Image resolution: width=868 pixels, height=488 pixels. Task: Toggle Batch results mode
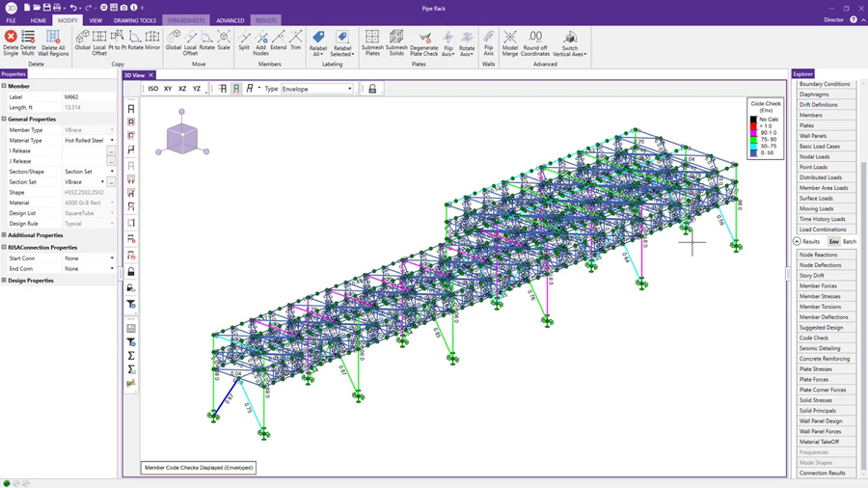pos(849,242)
